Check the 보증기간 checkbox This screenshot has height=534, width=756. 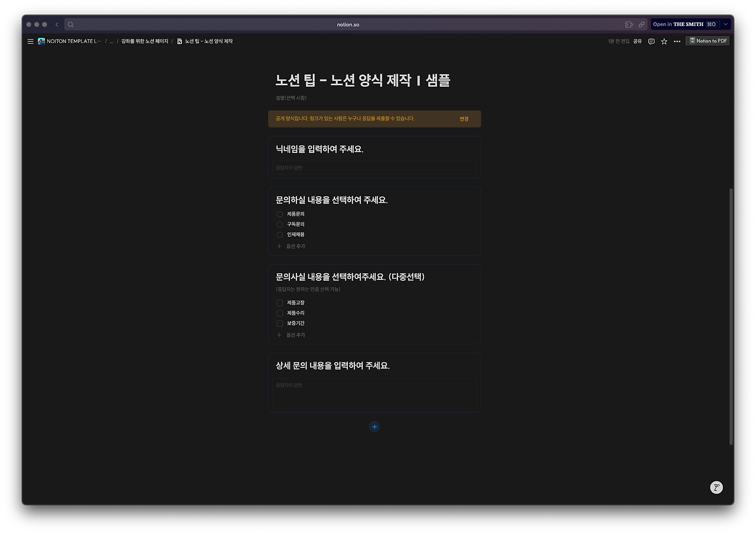click(x=279, y=323)
